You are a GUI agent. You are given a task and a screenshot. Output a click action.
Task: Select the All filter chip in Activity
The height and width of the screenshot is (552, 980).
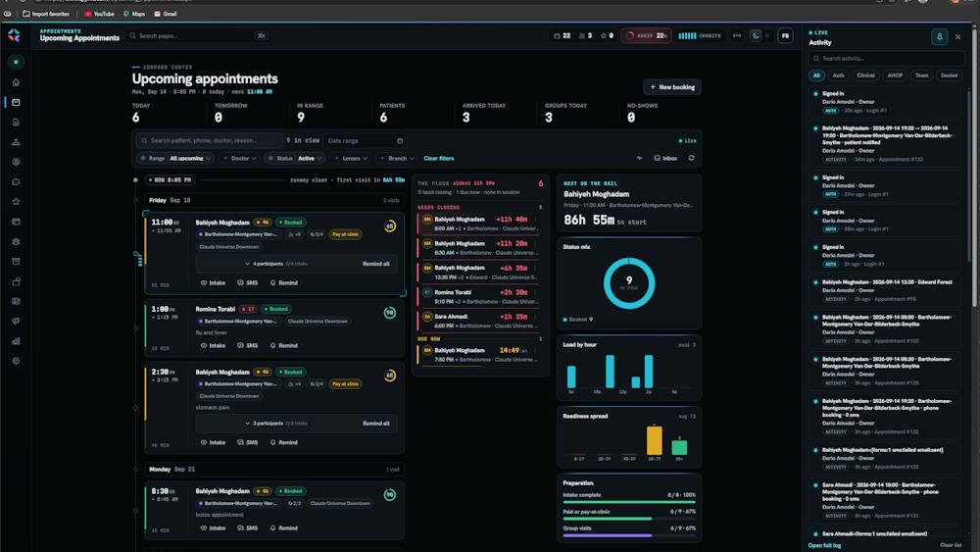[816, 75]
